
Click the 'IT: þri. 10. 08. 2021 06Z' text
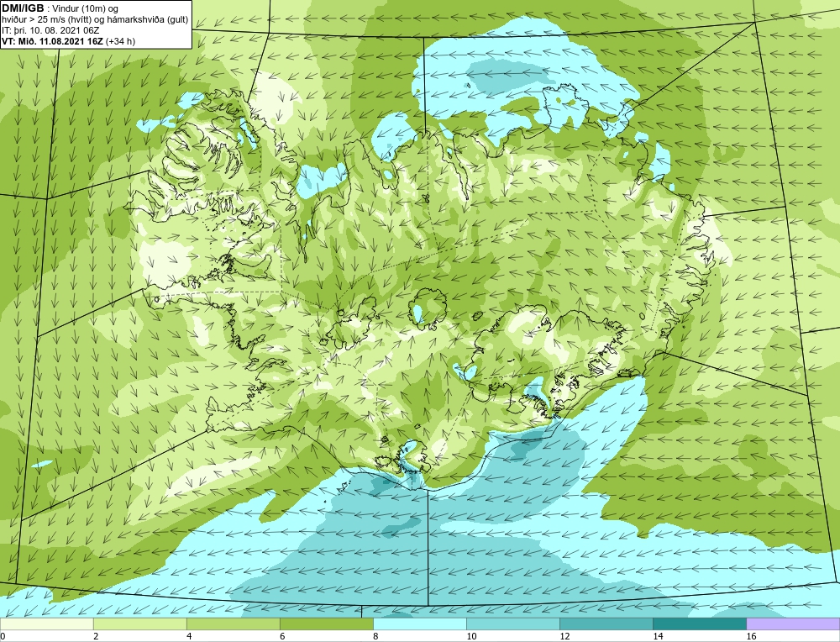click(50, 30)
